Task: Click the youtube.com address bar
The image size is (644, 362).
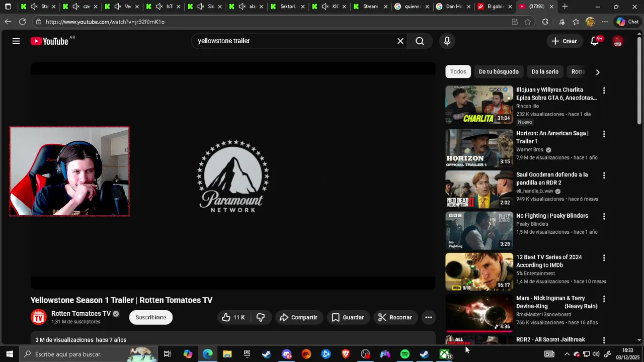Action: (x=272, y=22)
